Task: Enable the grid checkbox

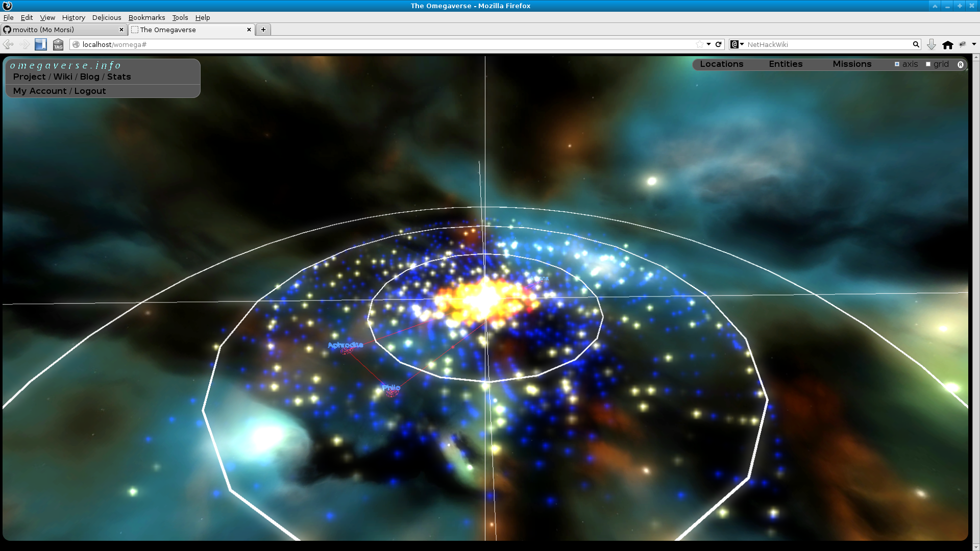Action: [x=928, y=64]
